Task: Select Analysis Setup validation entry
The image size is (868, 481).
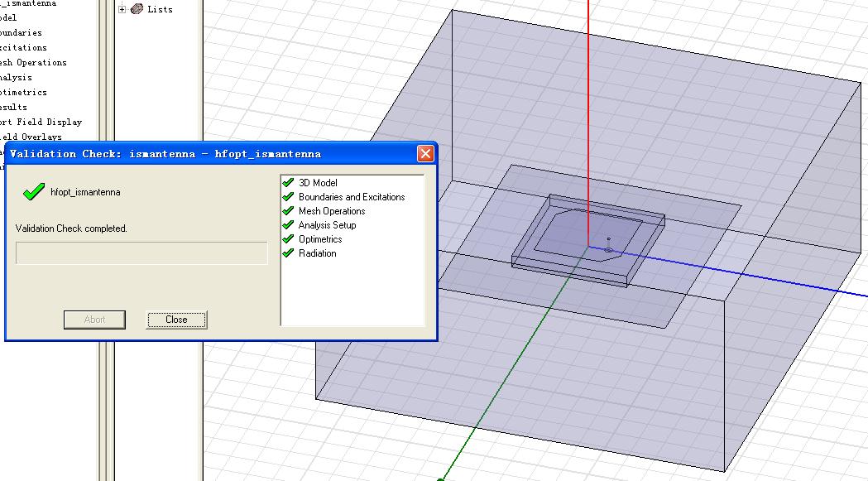Action: 327,225
